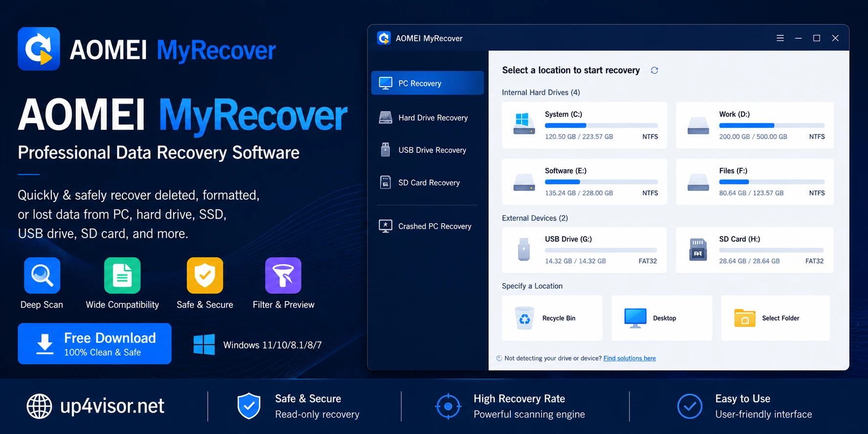868x434 pixels.
Task: Click the Safe & Secure shield icon
Action: [x=205, y=275]
